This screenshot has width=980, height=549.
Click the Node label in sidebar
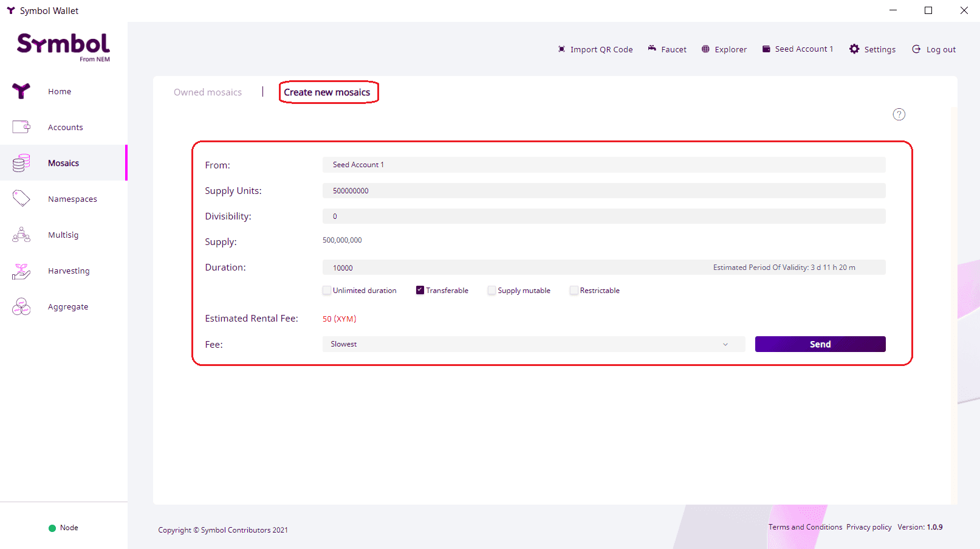click(x=69, y=528)
